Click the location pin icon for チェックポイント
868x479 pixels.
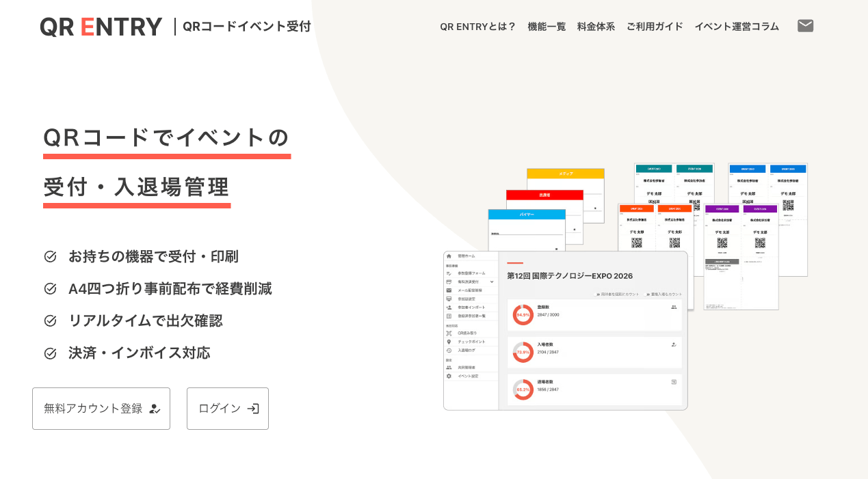(449, 342)
